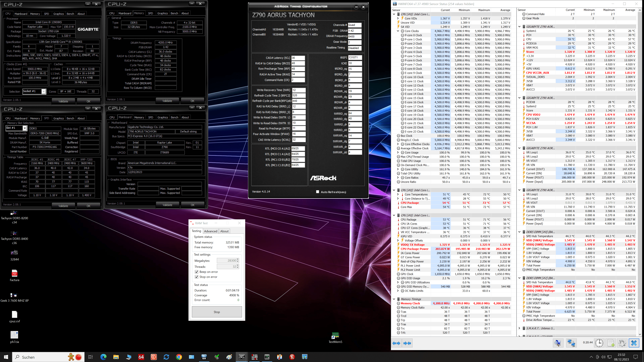Viewport: 644px width, 362px height.
Task: Click Validate in CPU-Z SPD window
Action: 63,206
